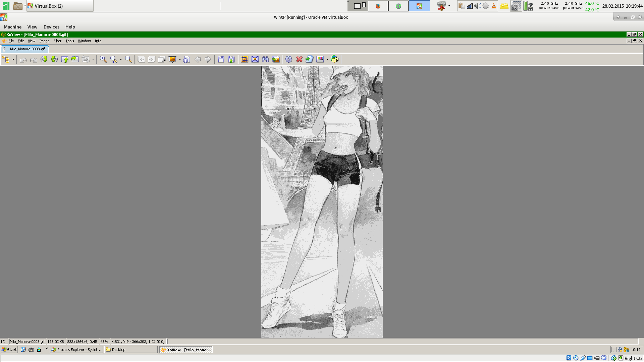Expand the 1:1 zoom dropdown arrow
Image resolution: width=644 pixels, height=362 pixels.
point(121,60)
